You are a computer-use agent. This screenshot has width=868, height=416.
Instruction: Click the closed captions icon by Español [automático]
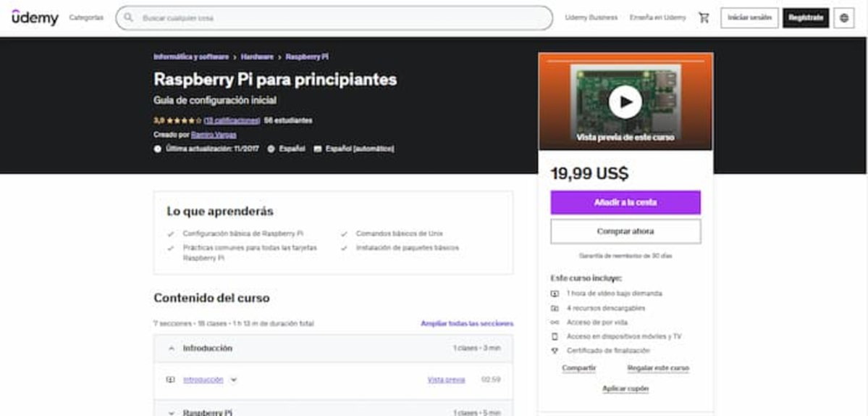[317, 149]
